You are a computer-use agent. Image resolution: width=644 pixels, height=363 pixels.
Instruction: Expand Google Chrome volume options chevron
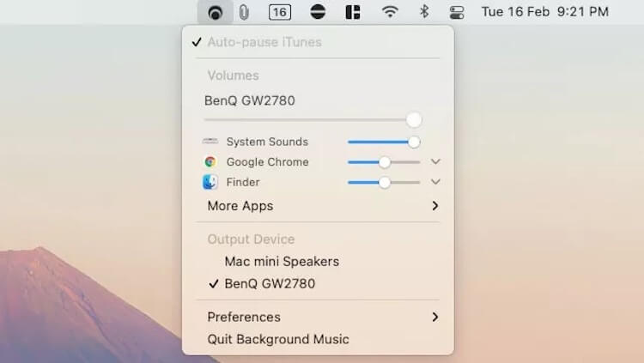435,162
